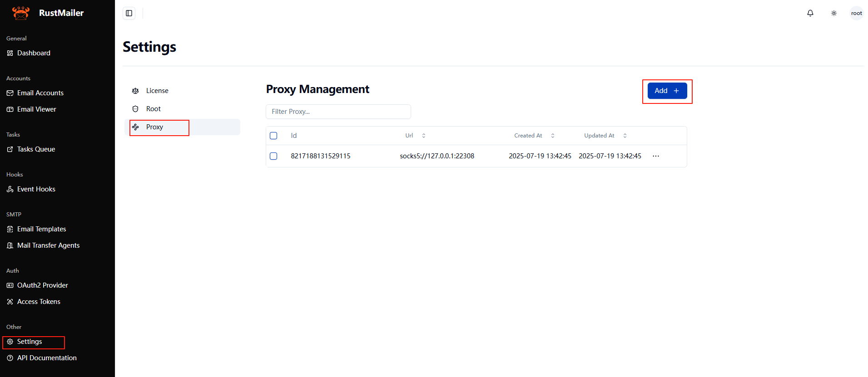Switch theme with the sun icon
The image size is (868, 377).
click(x=834, y=13)
